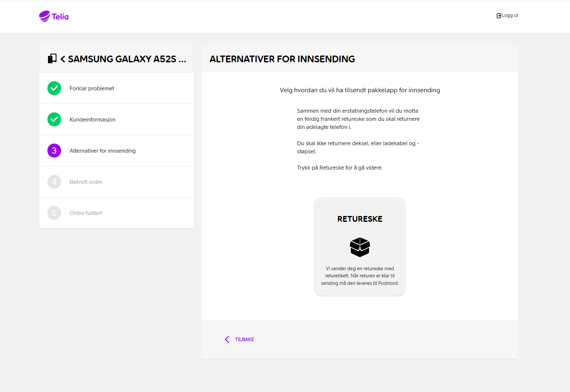Click the grey step 5 circle
570x392 pixels.
coord(54,213)
